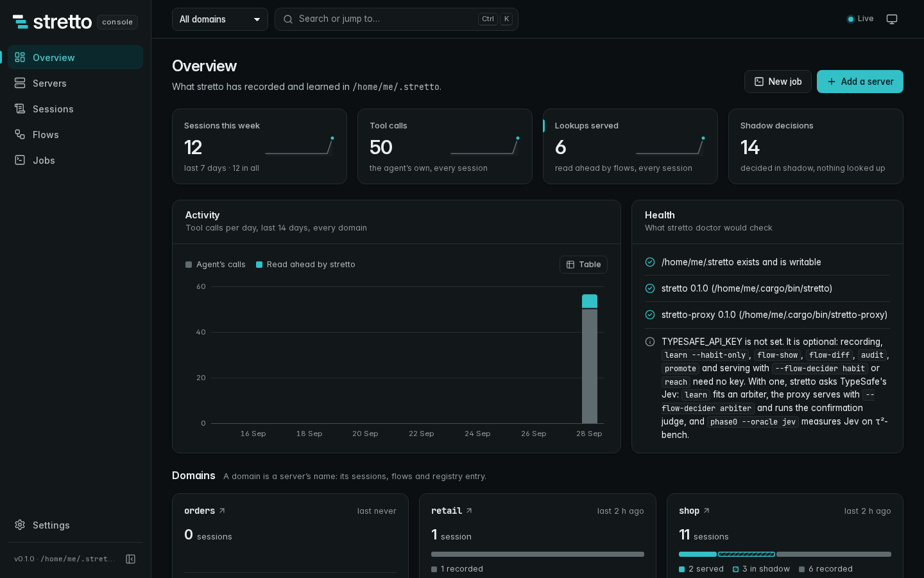Click the '2 served' legend text
Image resolution: width=924 pixels, height=578 pixels.
coord(706,569)
